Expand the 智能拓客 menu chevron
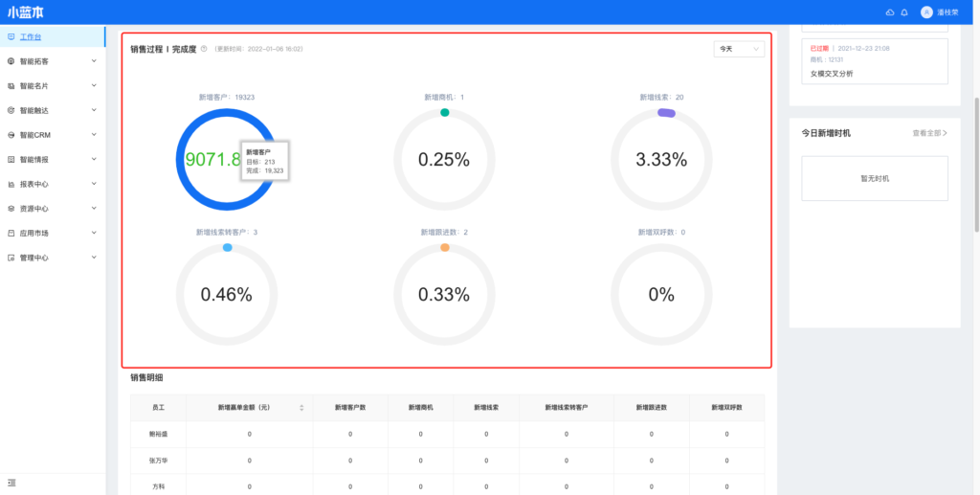This screenshot has height=495, width=980. 94,61
